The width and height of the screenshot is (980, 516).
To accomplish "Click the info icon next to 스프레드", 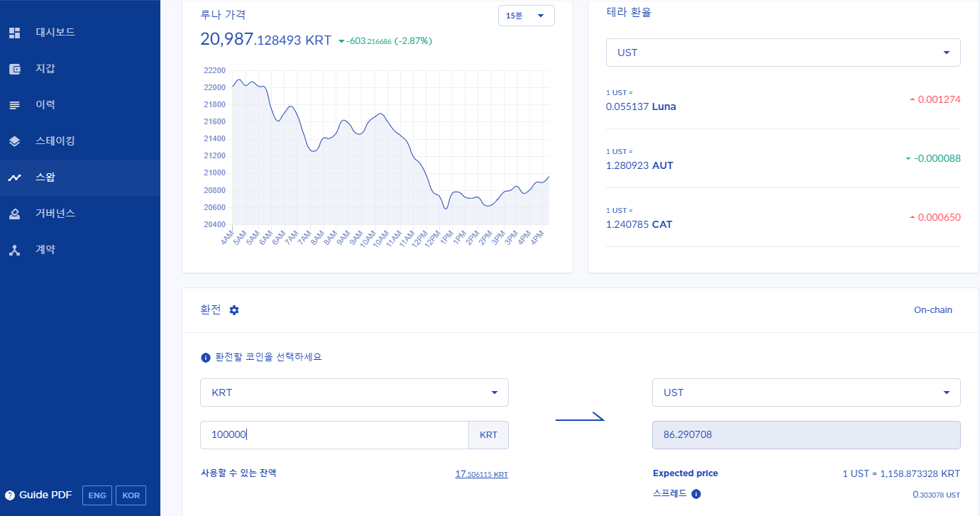I will tap(696, 494).
